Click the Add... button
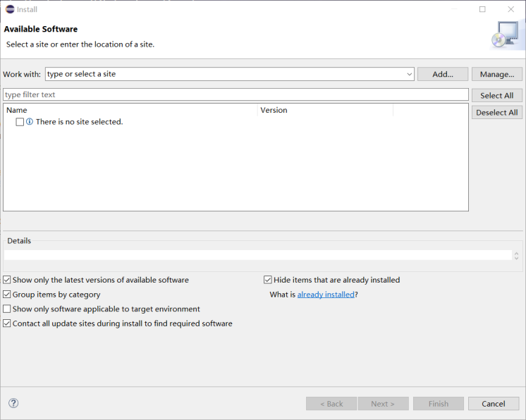Viewport: 526px width, 420px height. click(x=443, y=74)
